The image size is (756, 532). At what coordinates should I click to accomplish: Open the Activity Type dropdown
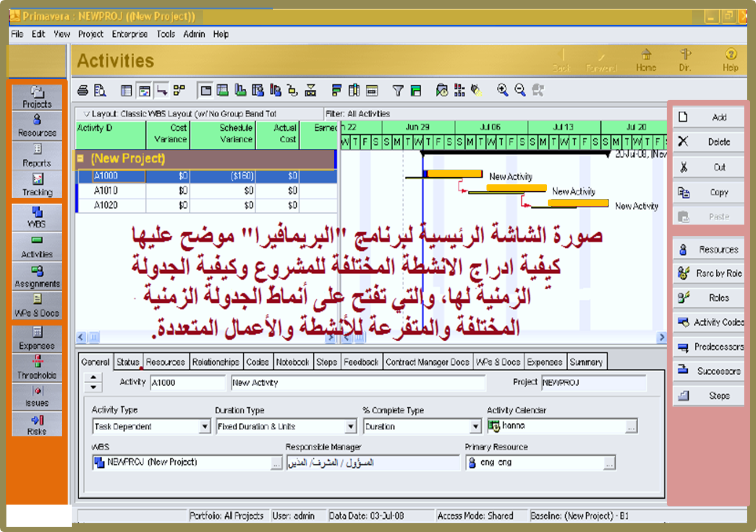tap(205, 427)
